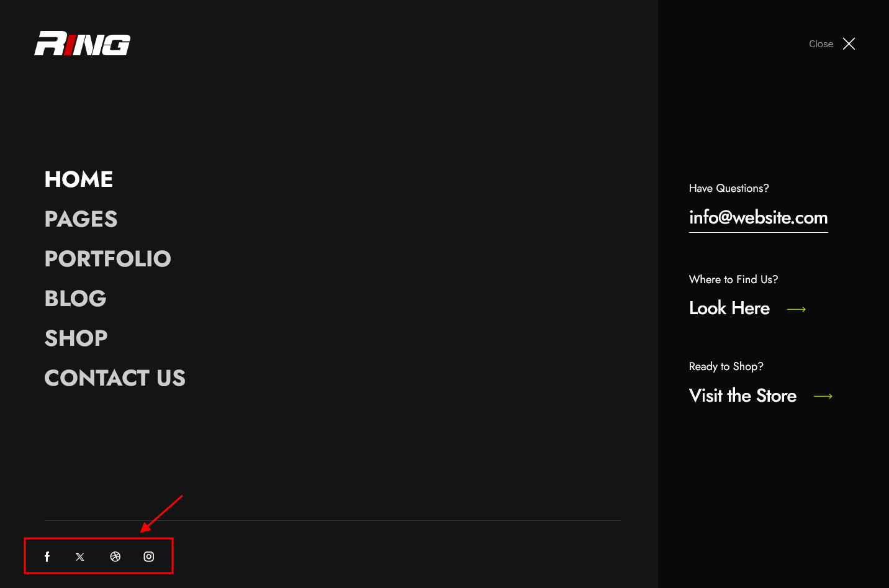Viewport: 889px width, 588px height.
Task: Click the green arrow beside Visit the Store
Action: [x=823, y=396]
